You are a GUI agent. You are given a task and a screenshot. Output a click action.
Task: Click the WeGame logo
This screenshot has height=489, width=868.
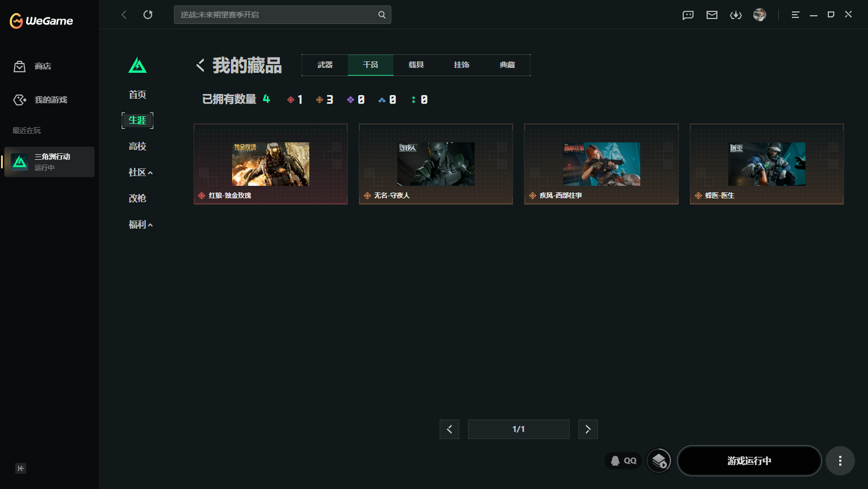(41, 21)
